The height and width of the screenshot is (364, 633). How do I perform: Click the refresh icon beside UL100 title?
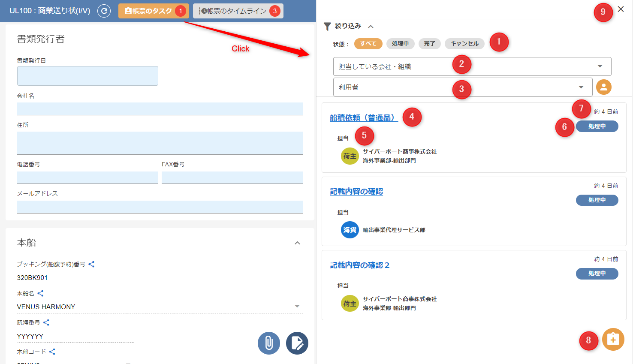point(104,11)
